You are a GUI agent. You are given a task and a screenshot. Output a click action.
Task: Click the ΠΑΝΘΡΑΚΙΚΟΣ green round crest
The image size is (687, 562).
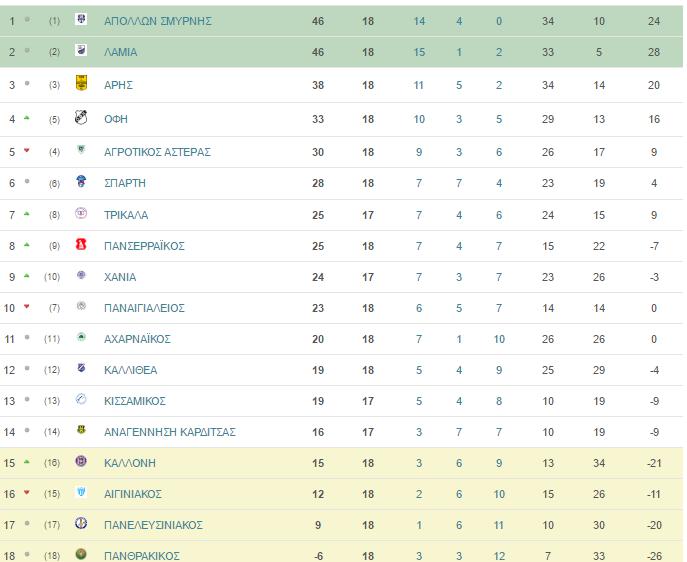[81, 554]
